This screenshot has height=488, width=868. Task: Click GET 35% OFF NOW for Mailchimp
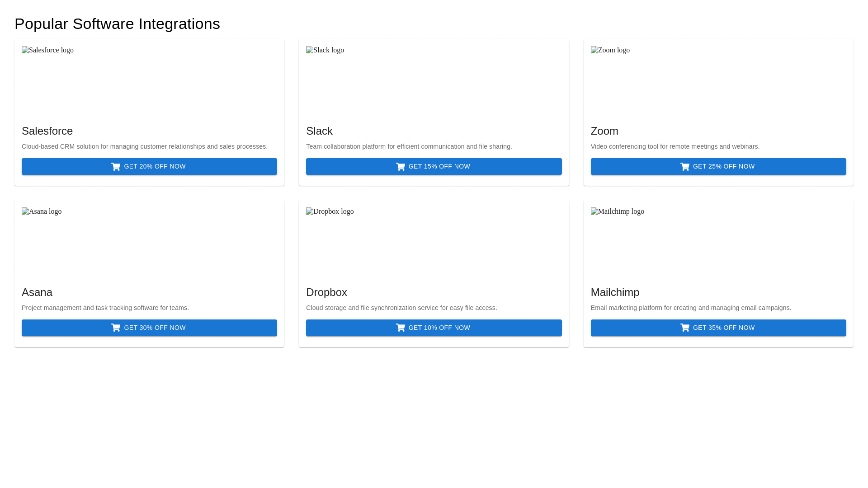tap(718, 328)
